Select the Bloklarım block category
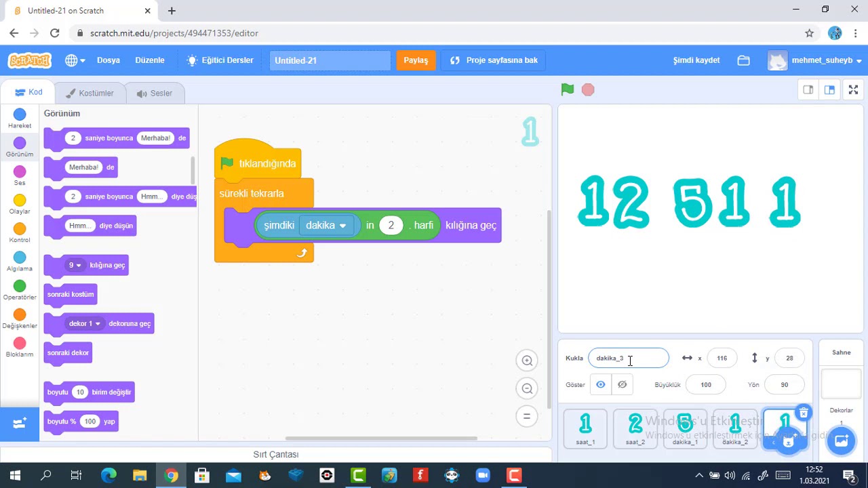Screen dimensions: 868x488 click(20, 347)
